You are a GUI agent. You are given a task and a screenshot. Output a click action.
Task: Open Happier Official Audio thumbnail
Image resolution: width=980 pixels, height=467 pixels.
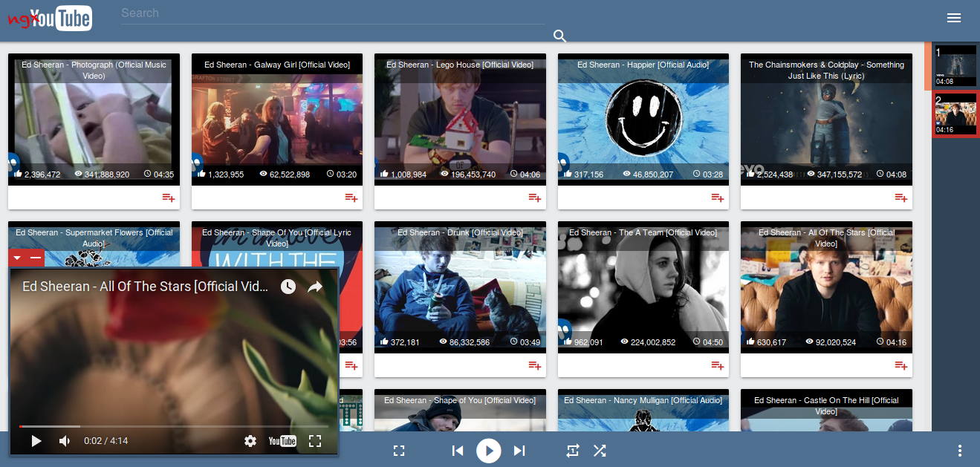(x=643, y=119)
